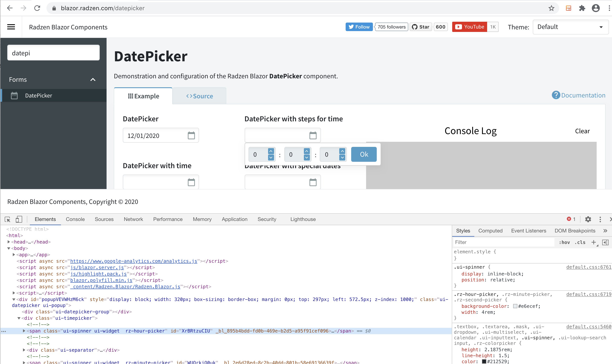Focus the sidebar search field containing datepi
The height and width of the screenshot is (364, 612).
point(53,53)
